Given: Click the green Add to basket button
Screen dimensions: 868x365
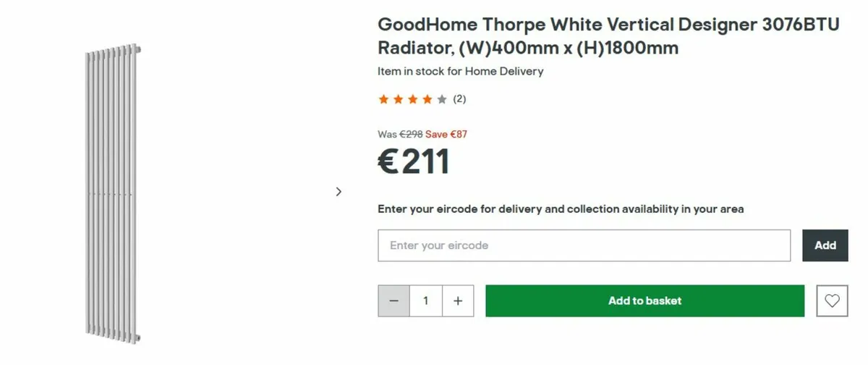Looking at the screenshot, I should tap(644, 301).
